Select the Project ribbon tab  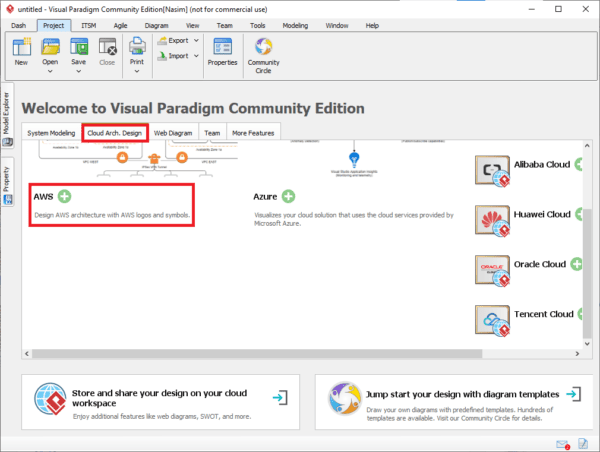coord(54,26)
